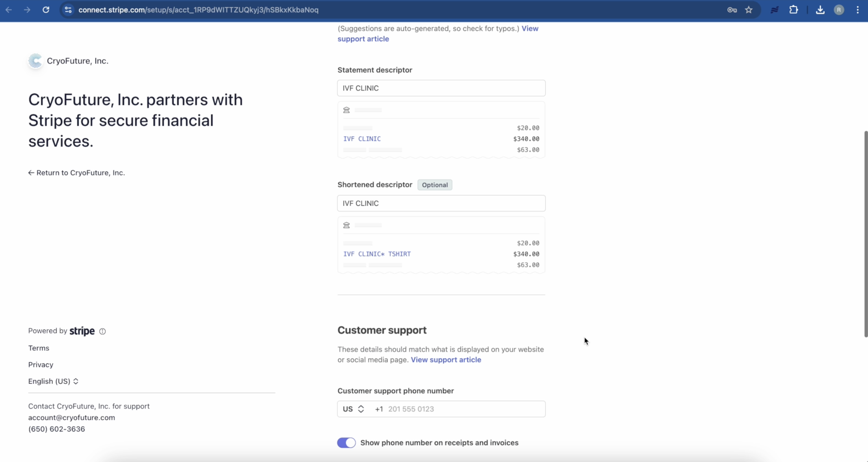Image resolution: width=868 pixels, height=462 pixels.
Task: Bookmark this page with star icon
Action: [x=748, y=10]
